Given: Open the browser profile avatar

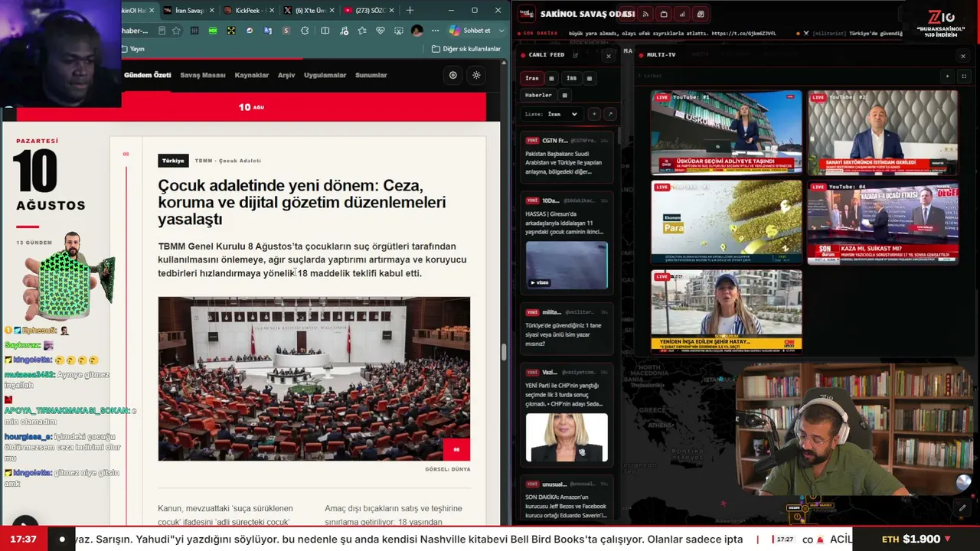Looking at the screenshot, I should pos(417,31).
